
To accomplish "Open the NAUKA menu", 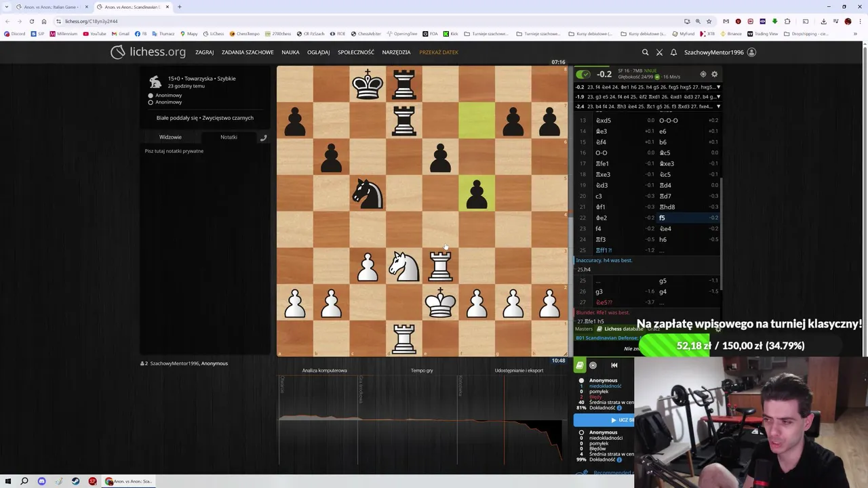I will pos(290,52).
